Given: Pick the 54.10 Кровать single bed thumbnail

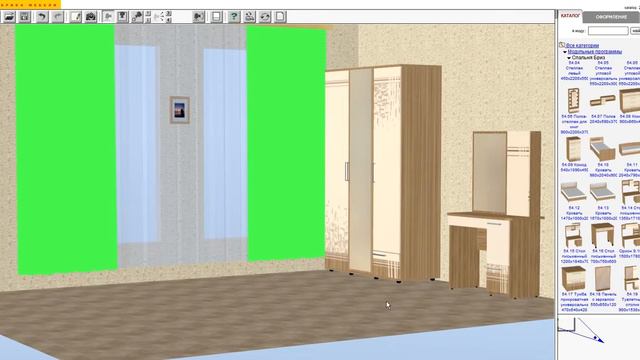Looking at the screenshot, I should click(x=602, y=149).
